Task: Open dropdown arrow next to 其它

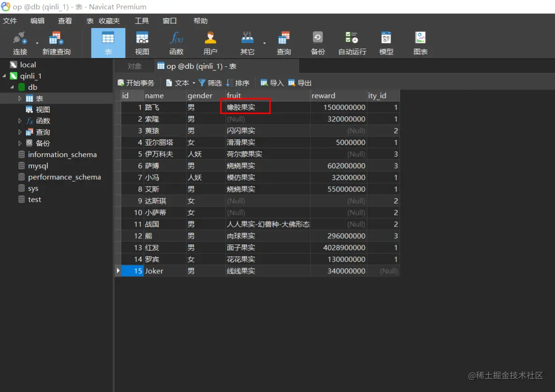Action: click(264, 43)
